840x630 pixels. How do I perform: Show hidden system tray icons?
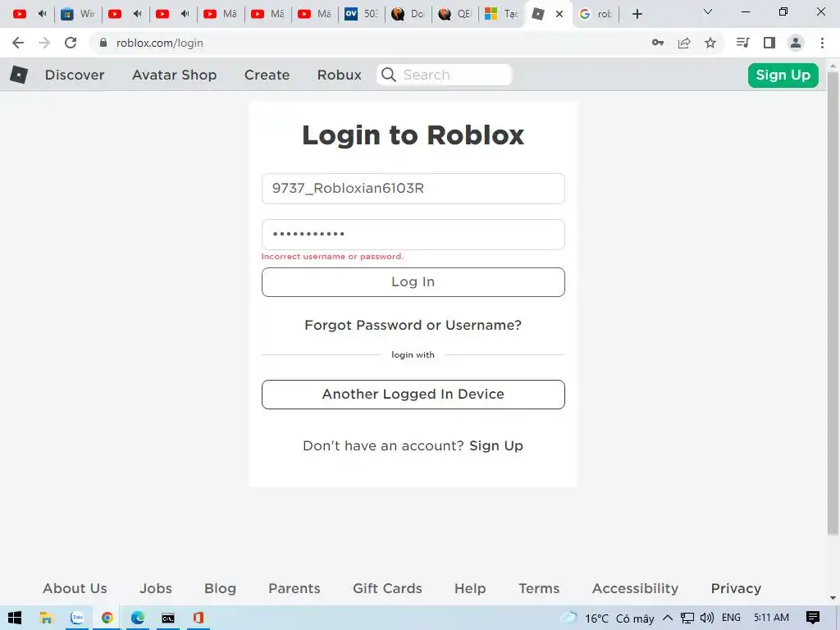point(668,618)
